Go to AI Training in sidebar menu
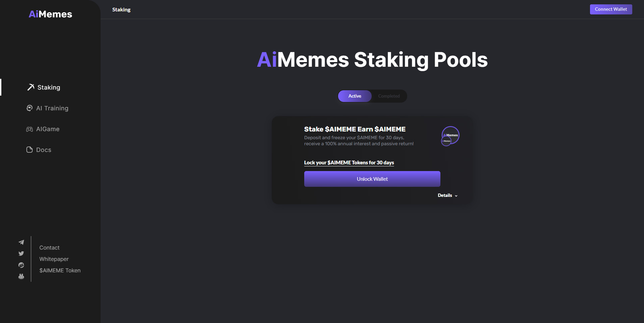 (52, 108)
